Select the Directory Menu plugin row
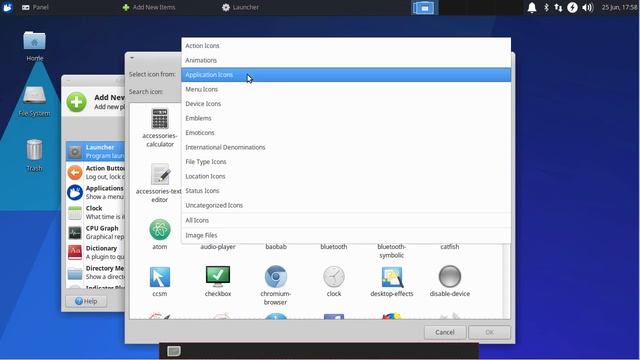 click(x=95, y=272)
